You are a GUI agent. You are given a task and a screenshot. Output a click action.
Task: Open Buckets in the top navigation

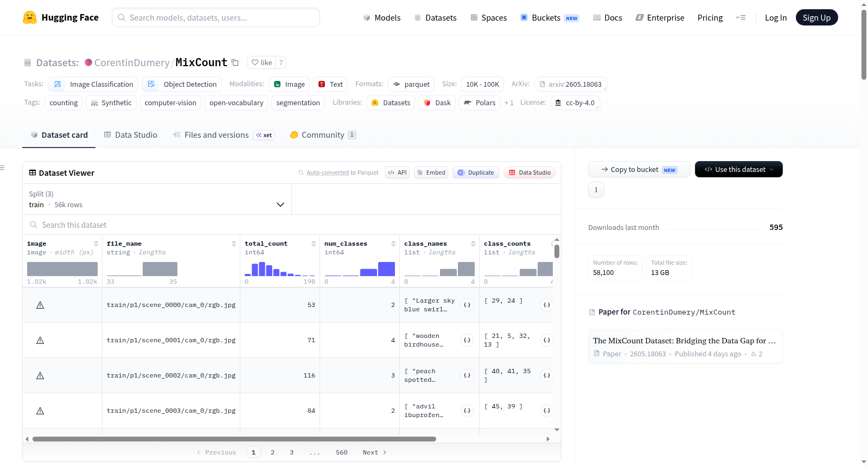pyautogui.click(x=550, y=18)
